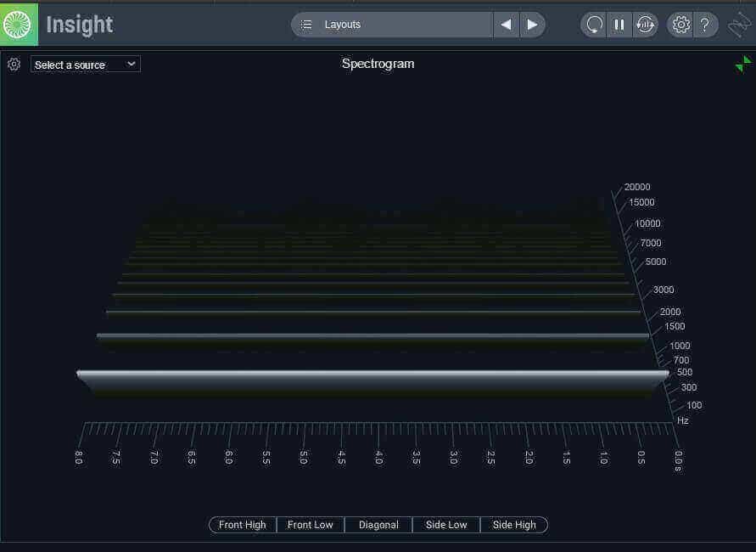Screen dimensions: 756x552
Task: Click the 8.0 time axis label
Action: coord(79,458)
